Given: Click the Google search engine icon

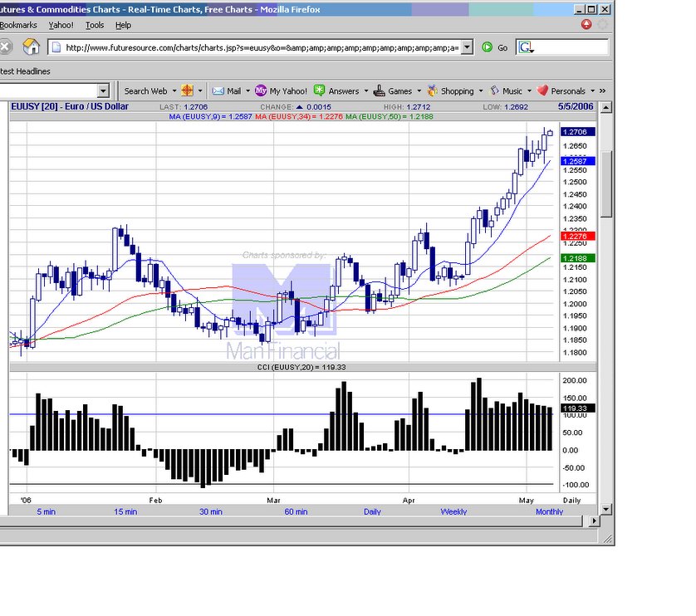Looking at the screenshot, I should (x=526, y=47).
